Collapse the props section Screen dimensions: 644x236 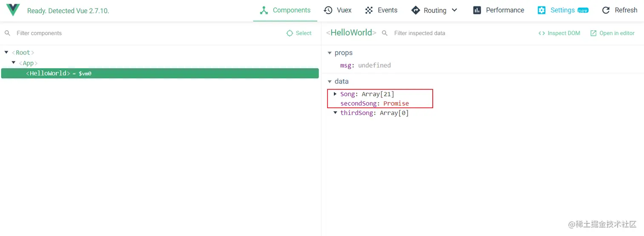tap(330, 53)
